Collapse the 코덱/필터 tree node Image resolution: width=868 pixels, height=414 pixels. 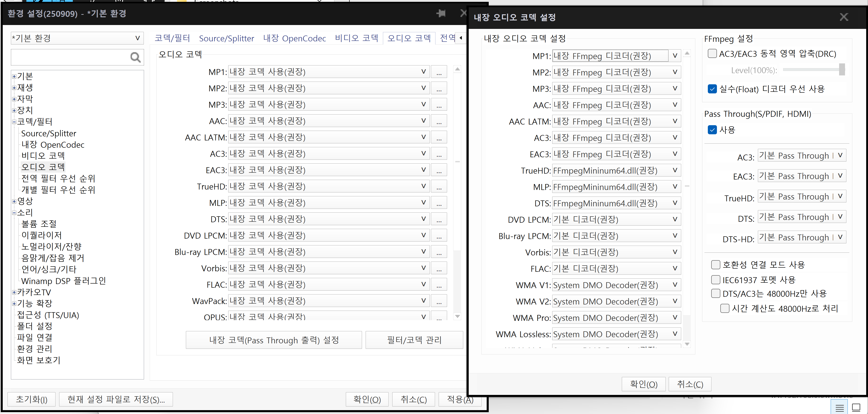pos(14,122)
